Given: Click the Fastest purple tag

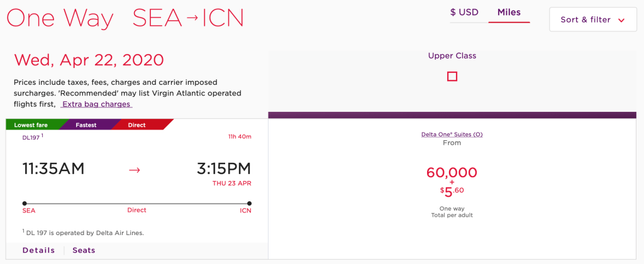Looking at the screenshot, I should point(86,125).
